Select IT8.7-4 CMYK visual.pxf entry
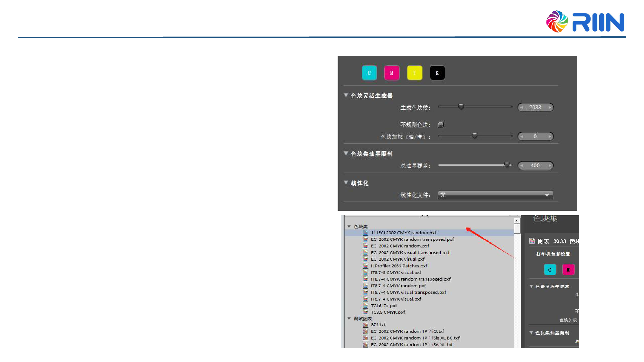Viewport: 644px width, 362px height. (396, 299)
